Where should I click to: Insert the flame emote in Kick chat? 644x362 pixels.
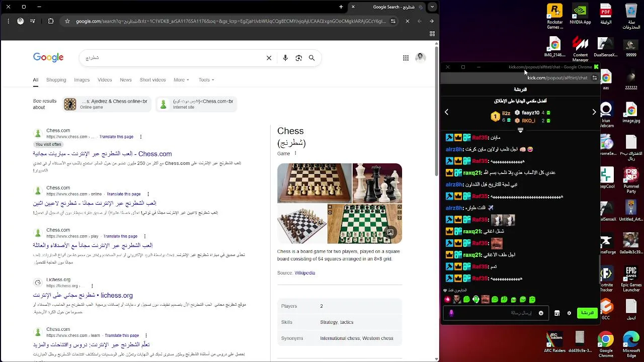point(447,300)
